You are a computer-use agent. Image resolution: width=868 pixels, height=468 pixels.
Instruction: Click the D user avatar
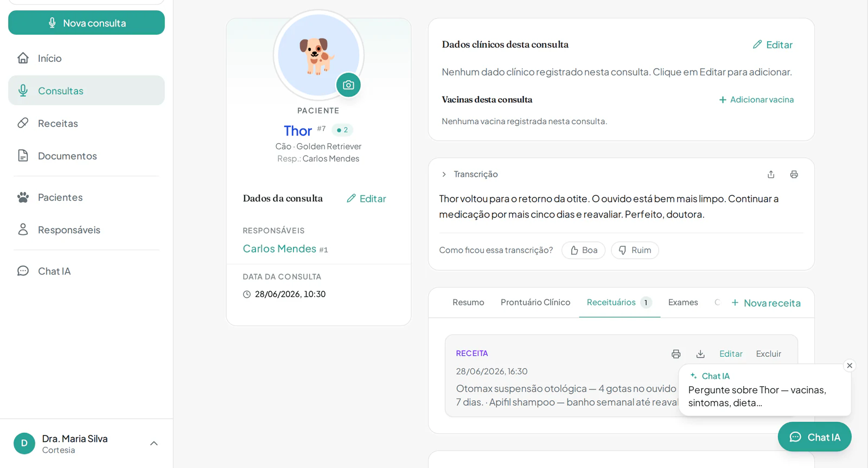(24, 444)
